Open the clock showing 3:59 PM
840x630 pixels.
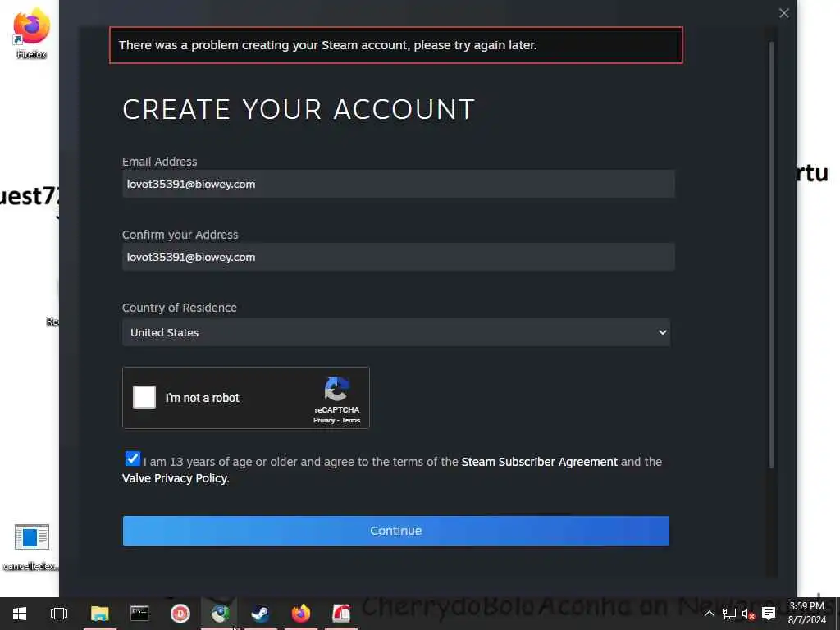[x=807, y=614]
